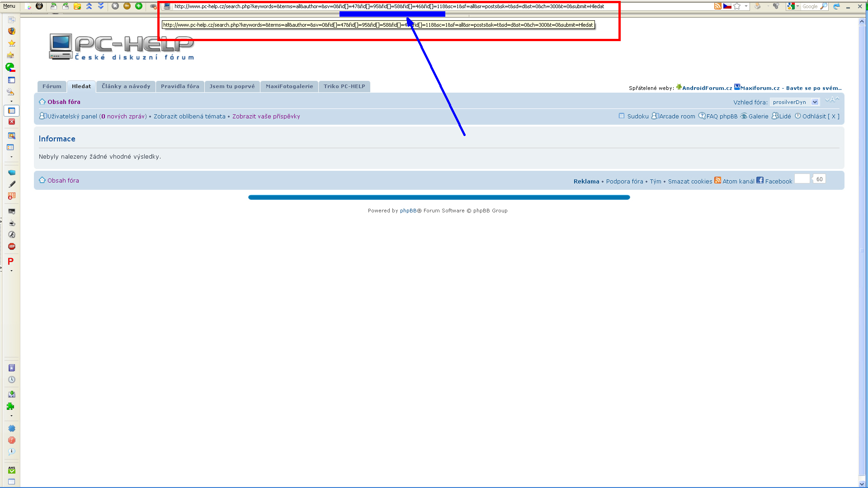
Task: Open the Smazat cookies link
Action: [690, 181]
